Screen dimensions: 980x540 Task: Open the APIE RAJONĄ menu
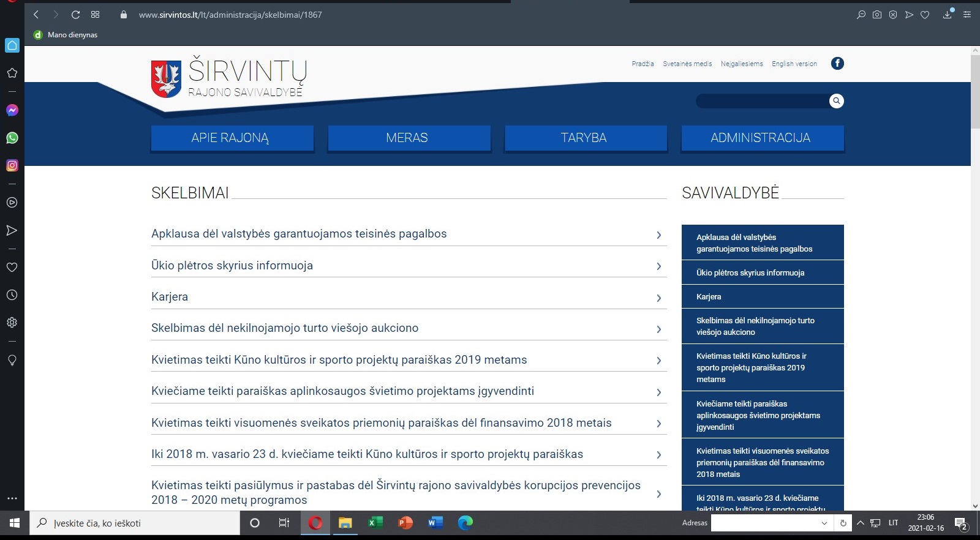pos(232,138)
